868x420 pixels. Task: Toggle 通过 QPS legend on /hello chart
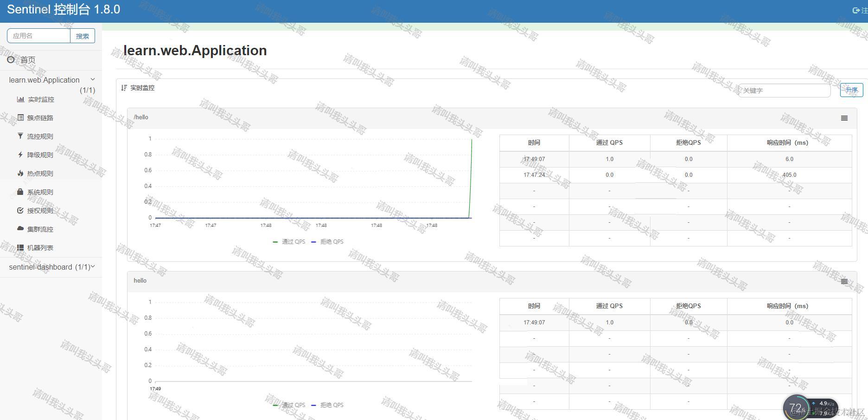[x=288, y=241]
